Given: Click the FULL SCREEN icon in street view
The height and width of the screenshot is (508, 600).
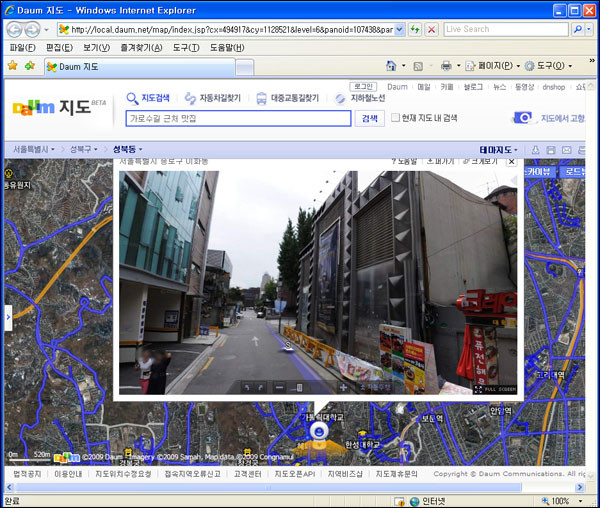Looking at the screenshot, I should click(x=478, y=389).
